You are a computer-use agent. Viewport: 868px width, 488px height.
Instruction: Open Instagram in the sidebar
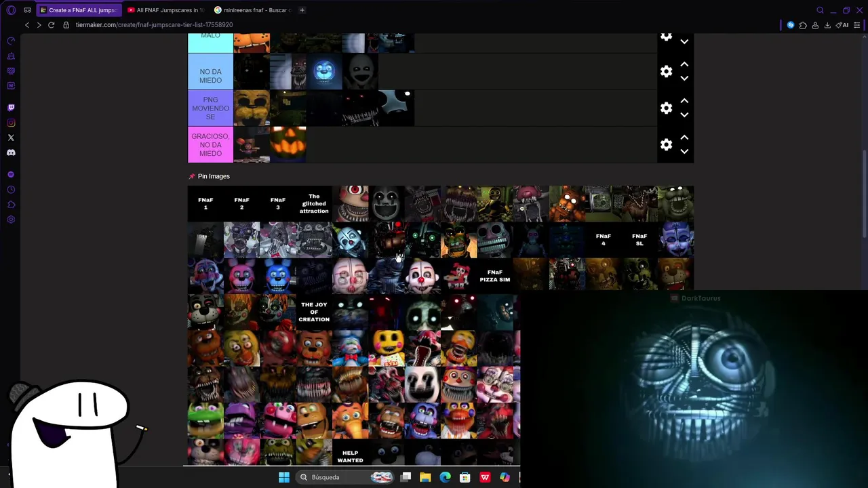11,123
